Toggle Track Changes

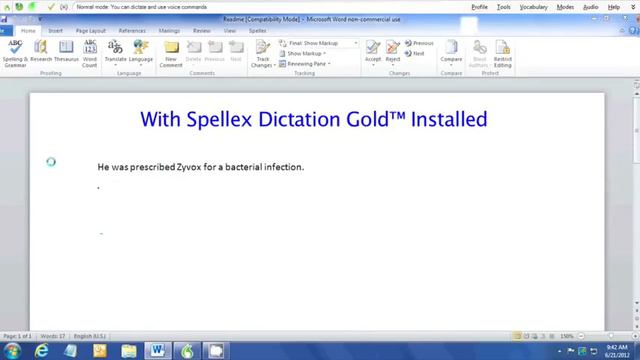click(263, 53)
